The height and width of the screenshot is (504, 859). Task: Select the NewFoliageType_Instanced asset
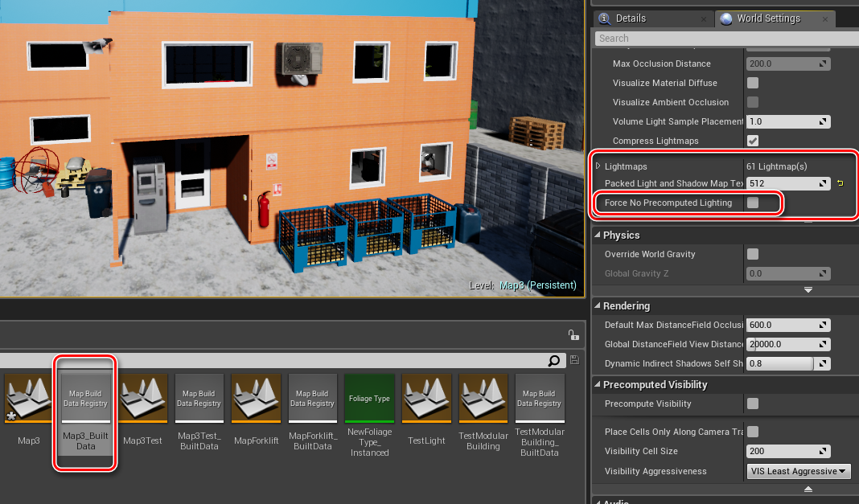pyautogui.click(x=369, y=416)
